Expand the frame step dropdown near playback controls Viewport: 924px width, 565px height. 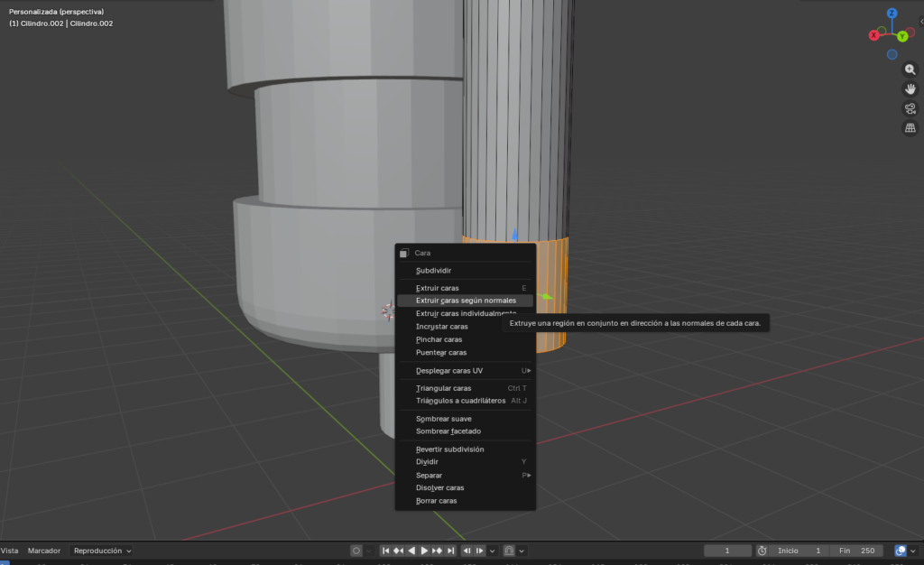493,551
